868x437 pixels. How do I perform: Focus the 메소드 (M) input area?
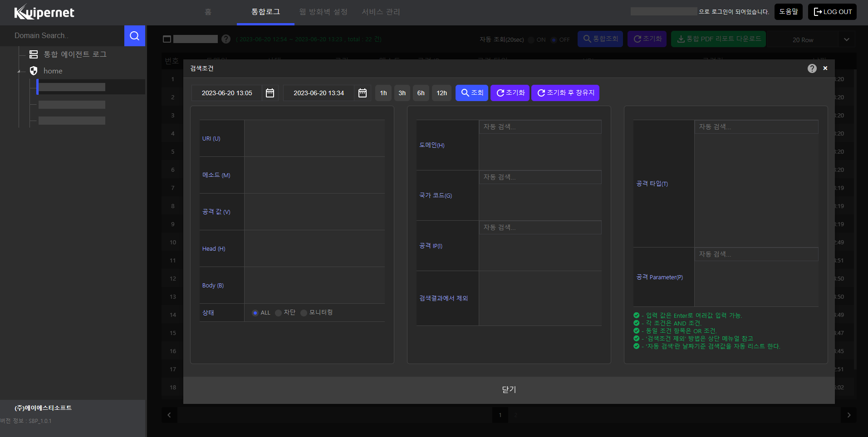click(314, 175)
